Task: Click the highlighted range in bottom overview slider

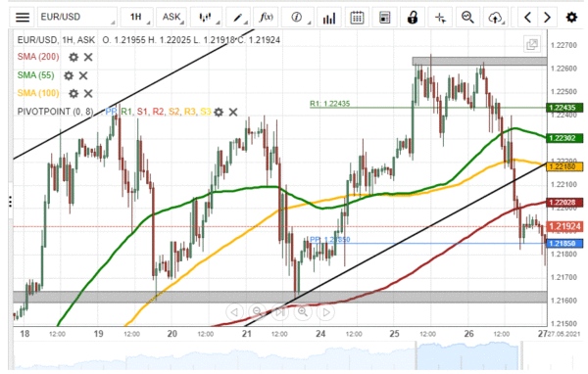Action: (x=467, y=355)
